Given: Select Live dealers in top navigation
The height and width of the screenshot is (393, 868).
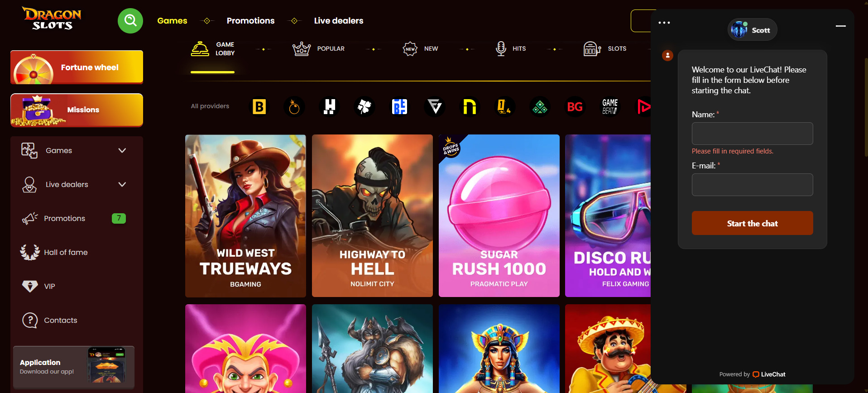Looking at the screenshot, I should coord(339,20).
